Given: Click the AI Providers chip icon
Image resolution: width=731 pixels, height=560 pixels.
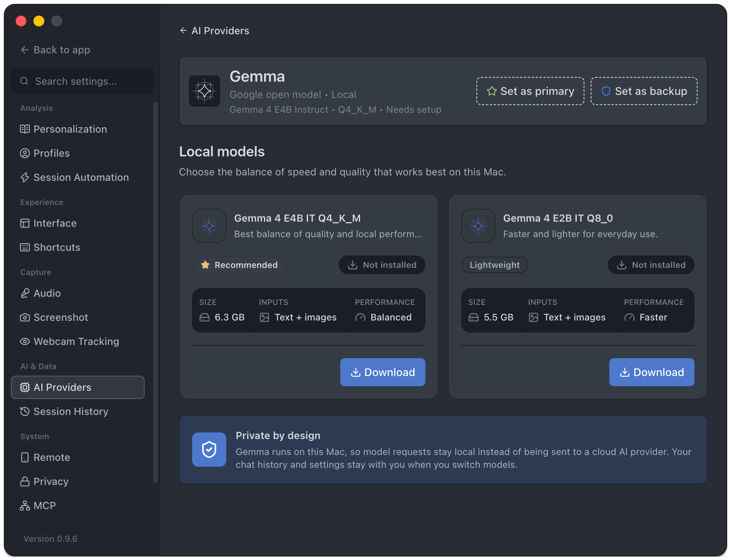Looking at the screenshot, I should point(25,387).
